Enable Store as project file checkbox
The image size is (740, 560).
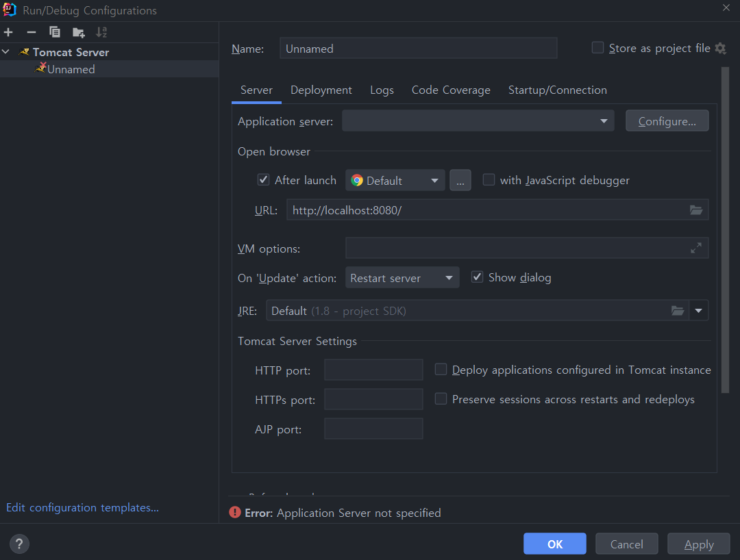pyautogui.click(x=597, y=48)
